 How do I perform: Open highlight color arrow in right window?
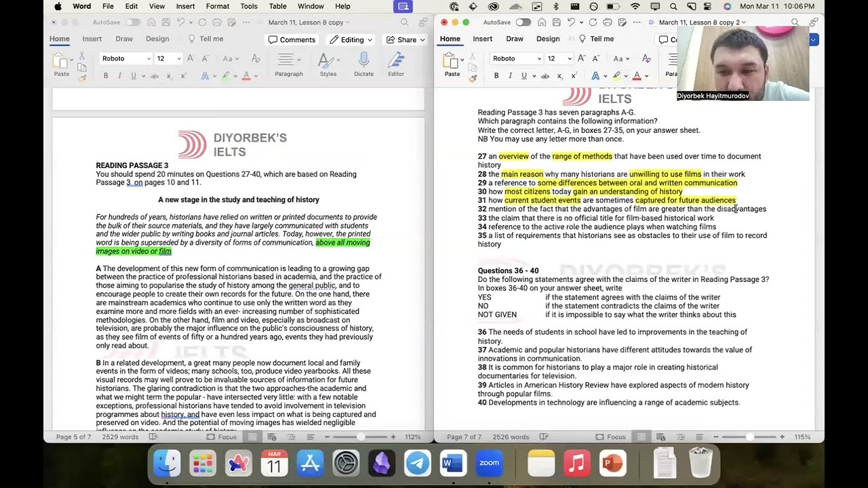pos(625,76)
